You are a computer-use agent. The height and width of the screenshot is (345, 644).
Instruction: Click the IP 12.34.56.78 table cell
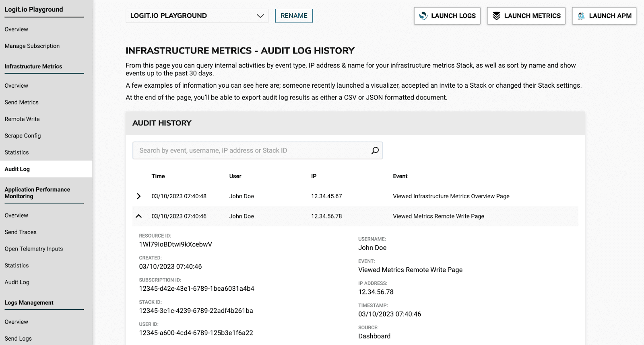[x=326, y=216]
